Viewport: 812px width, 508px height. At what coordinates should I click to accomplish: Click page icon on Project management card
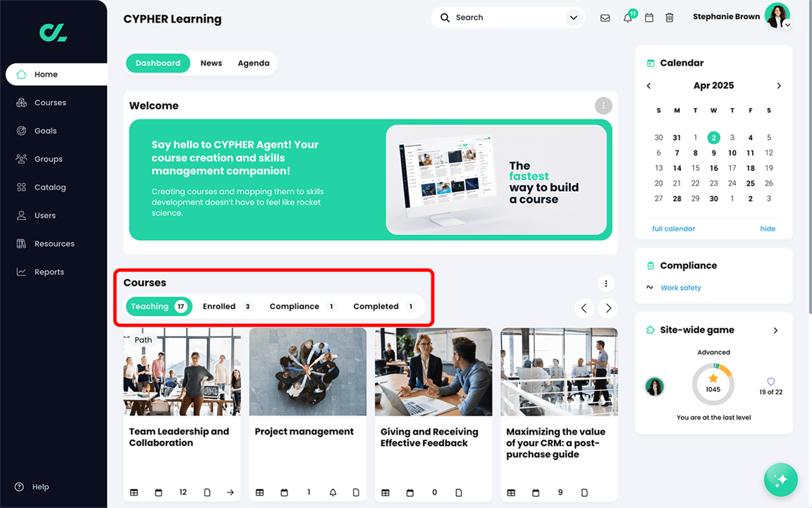point(356,492)
